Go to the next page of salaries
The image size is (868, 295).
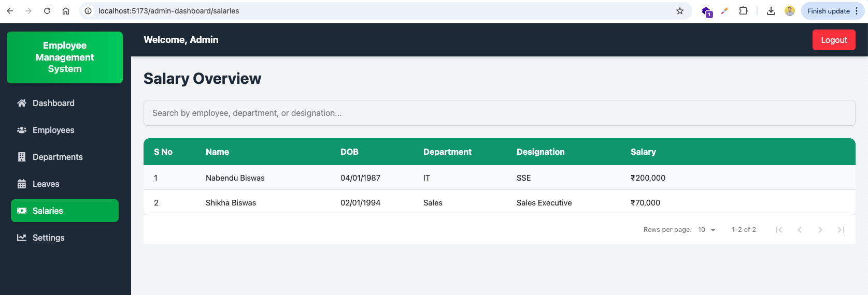click(820, 230)
